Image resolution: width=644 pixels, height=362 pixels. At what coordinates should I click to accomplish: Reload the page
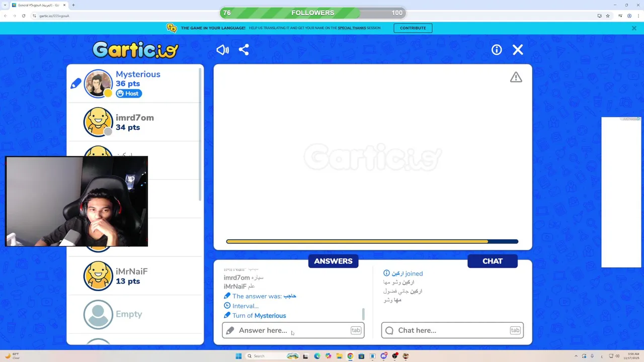(x=23, y=16)
